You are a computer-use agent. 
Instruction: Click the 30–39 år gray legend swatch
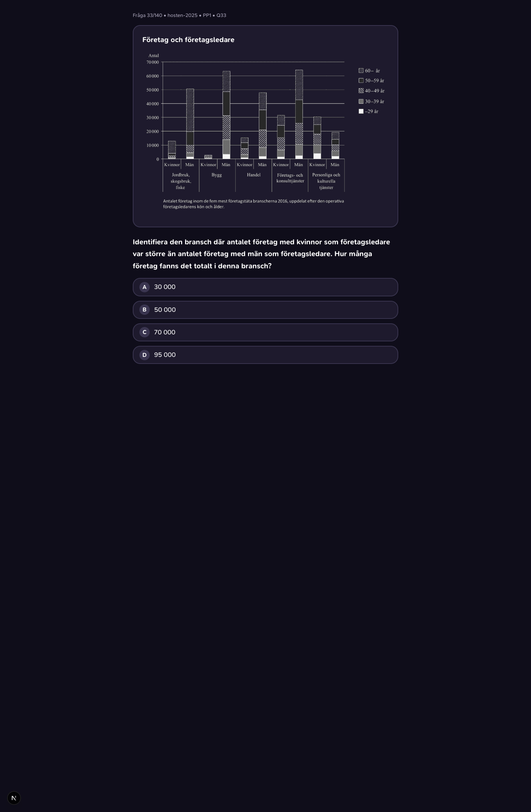coord(361,101)
